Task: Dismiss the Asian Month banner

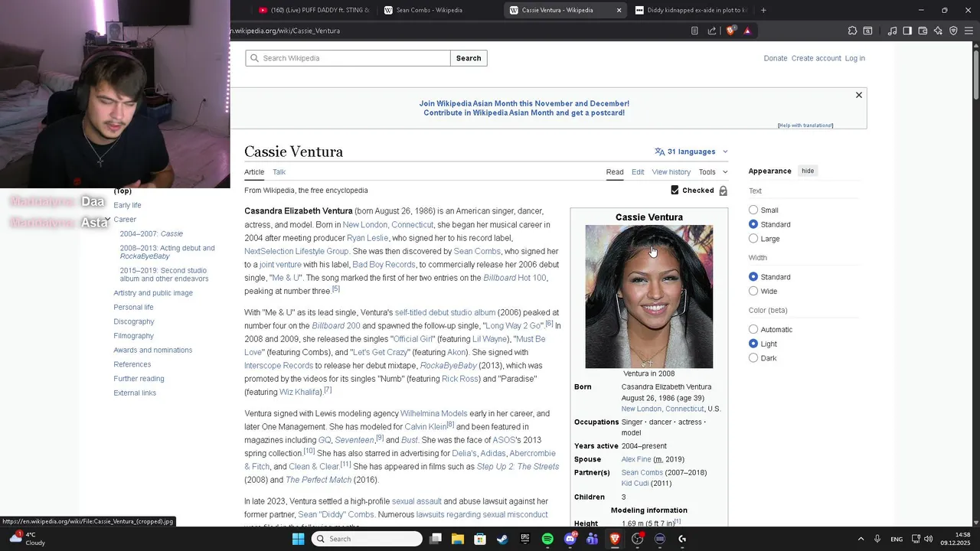Action: (859, 95)
